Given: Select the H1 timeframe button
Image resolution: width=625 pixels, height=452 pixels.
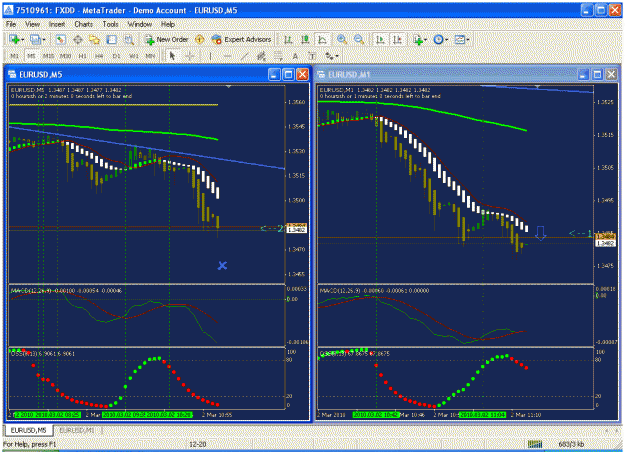Looking at the screenshot, I should pyautogui.click(x=82, y=56).
